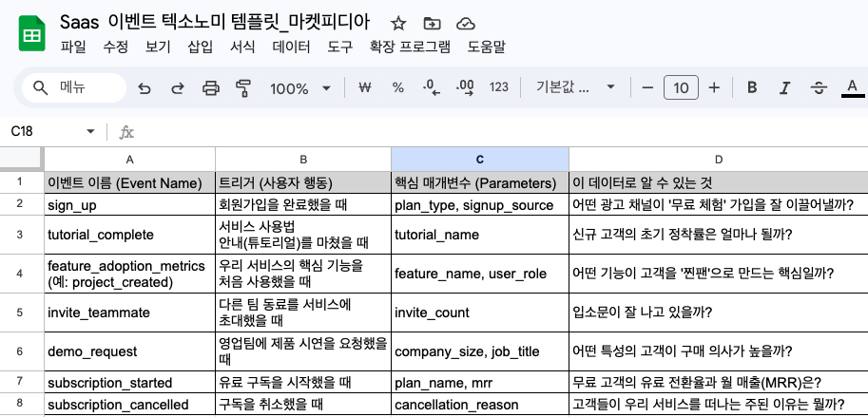The image size is (868, 417).
Task: Open the 도구 menu
Action: 339,47
